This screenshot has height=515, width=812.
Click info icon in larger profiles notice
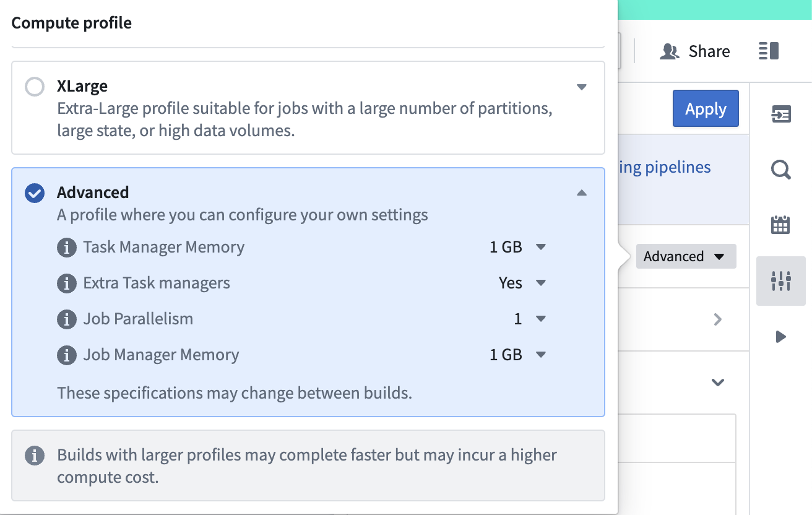coord(34,456)
